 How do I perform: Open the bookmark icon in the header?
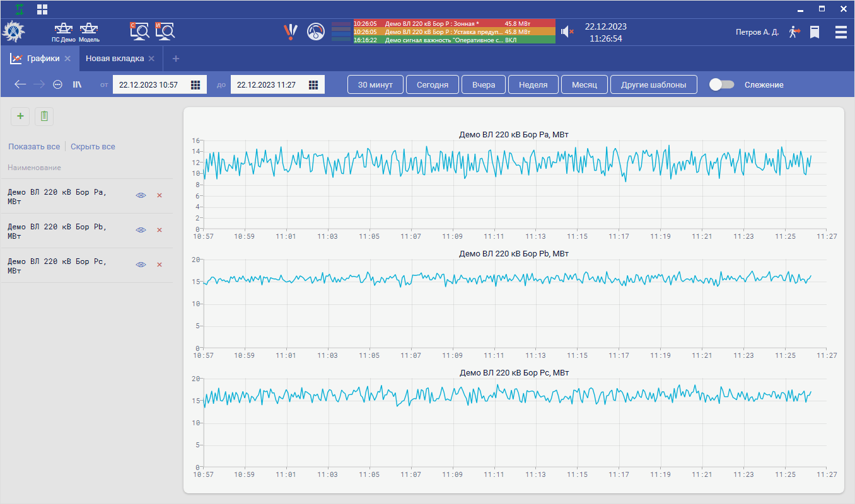click(815, 31)
